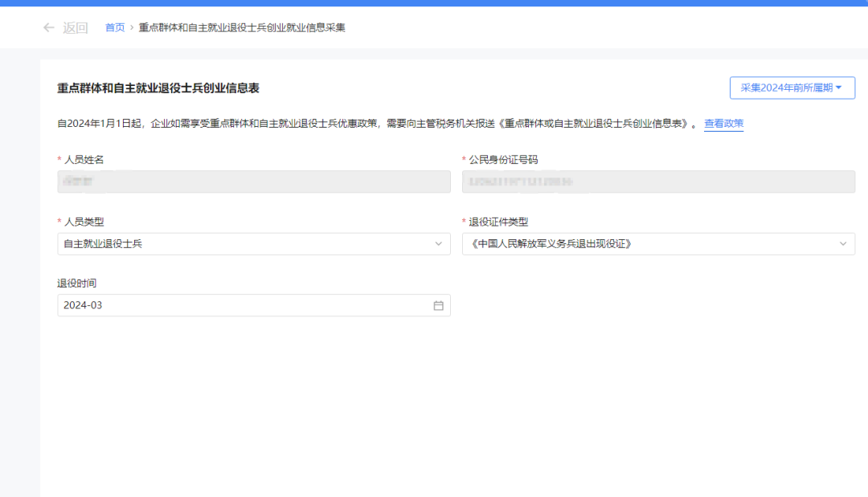Click the 人员类型 field label
868x497 pixels.
point(84,222)
